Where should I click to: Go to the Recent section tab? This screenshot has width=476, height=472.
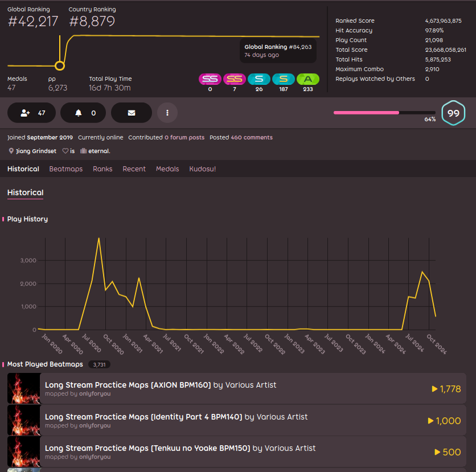click(x=134, y=169)
